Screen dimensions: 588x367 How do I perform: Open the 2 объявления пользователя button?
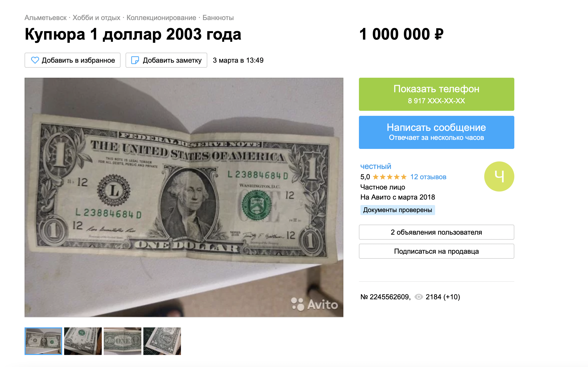pyautogui.click(x=436, y=232)
